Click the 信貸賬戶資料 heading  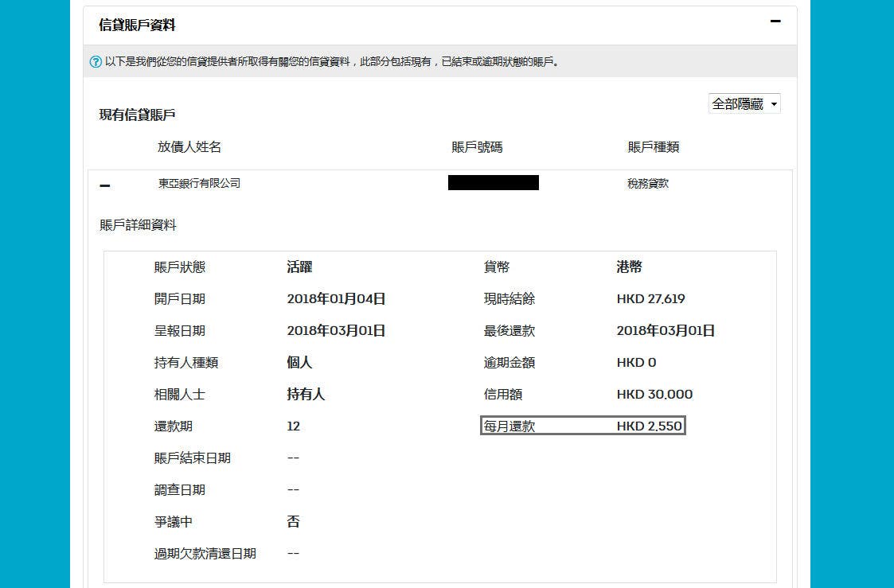(x=137, y=25)
